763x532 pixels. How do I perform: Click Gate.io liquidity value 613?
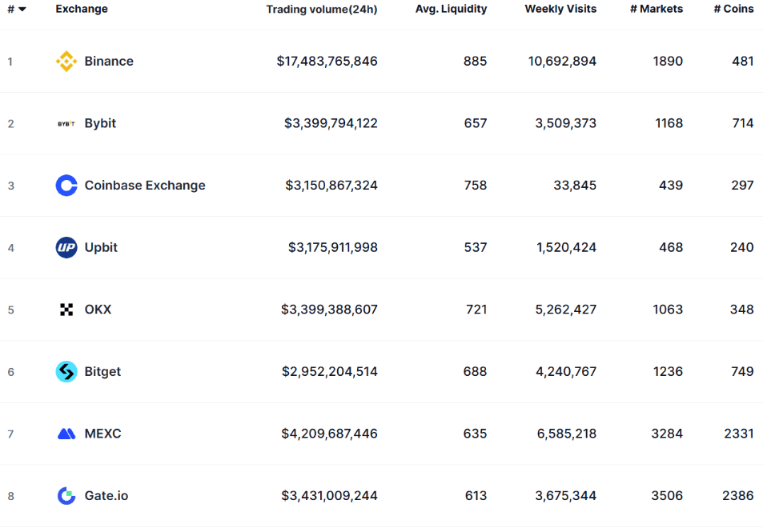click(476, 495)
